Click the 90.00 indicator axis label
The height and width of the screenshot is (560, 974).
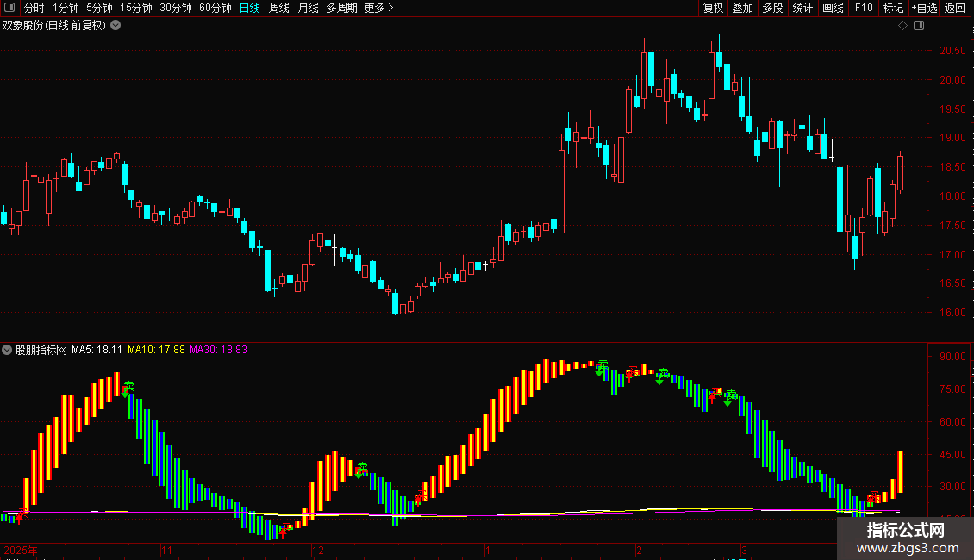[x=952, y=357]
